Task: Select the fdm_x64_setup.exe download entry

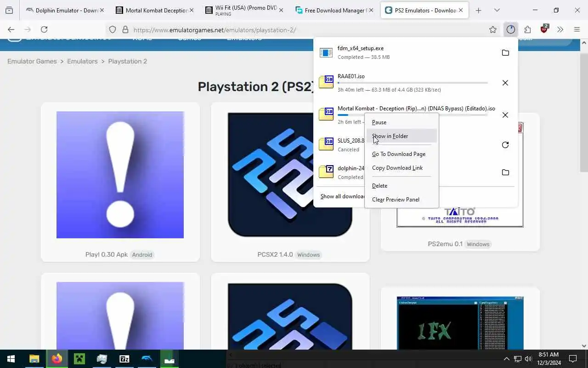Action: coord(404,53)
